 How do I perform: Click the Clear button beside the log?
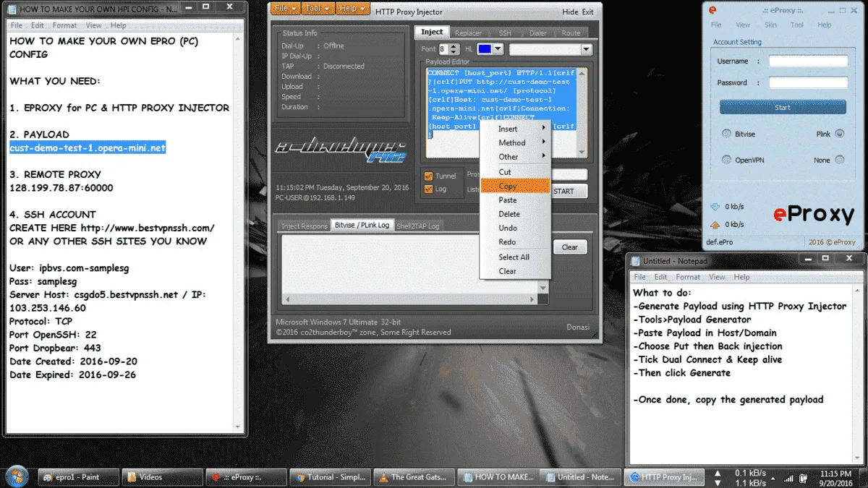[570, 247]
